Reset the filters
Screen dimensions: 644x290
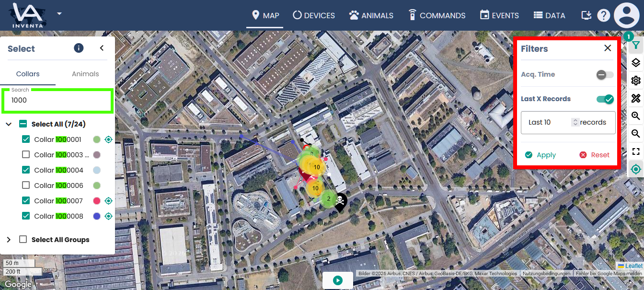tap(594, 155)
